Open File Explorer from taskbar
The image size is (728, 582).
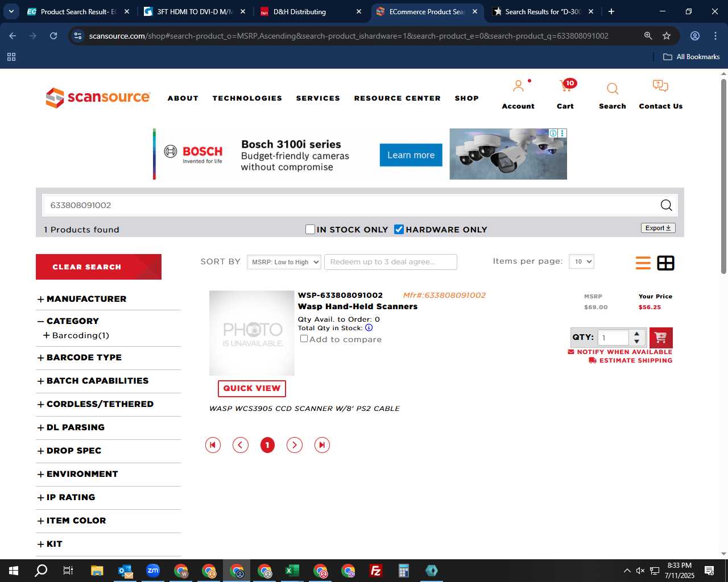(x=97, y=571)
